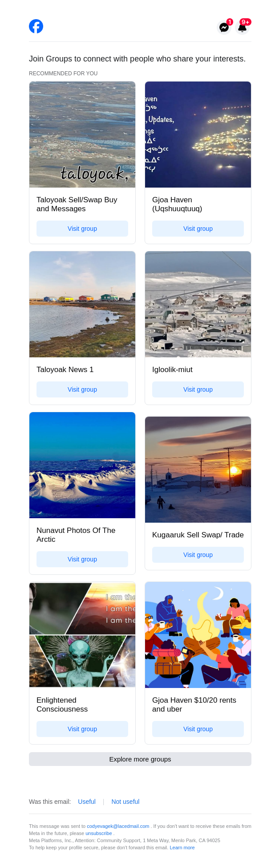Click Visit group for Kugaaruk Sell Swap/ Trade
This screenshot has height=868, width=267.
click(x=198, y=555)
